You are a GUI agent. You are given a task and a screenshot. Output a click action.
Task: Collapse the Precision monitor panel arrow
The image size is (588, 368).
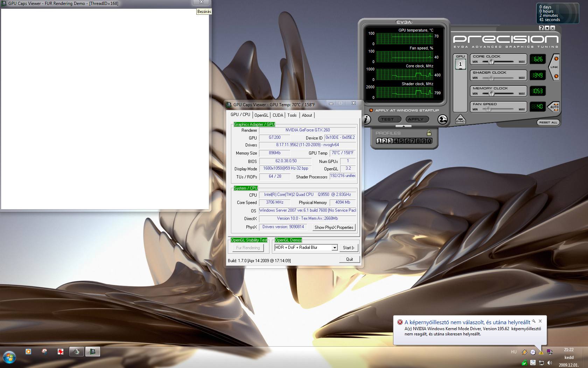(x=404, y=126)
